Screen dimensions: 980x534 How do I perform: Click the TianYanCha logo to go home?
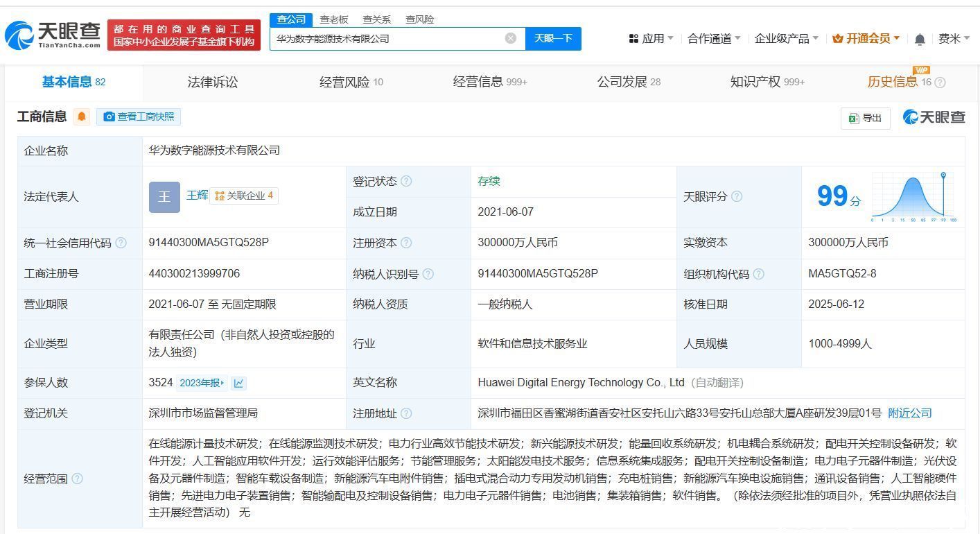[x=53, y=35]
